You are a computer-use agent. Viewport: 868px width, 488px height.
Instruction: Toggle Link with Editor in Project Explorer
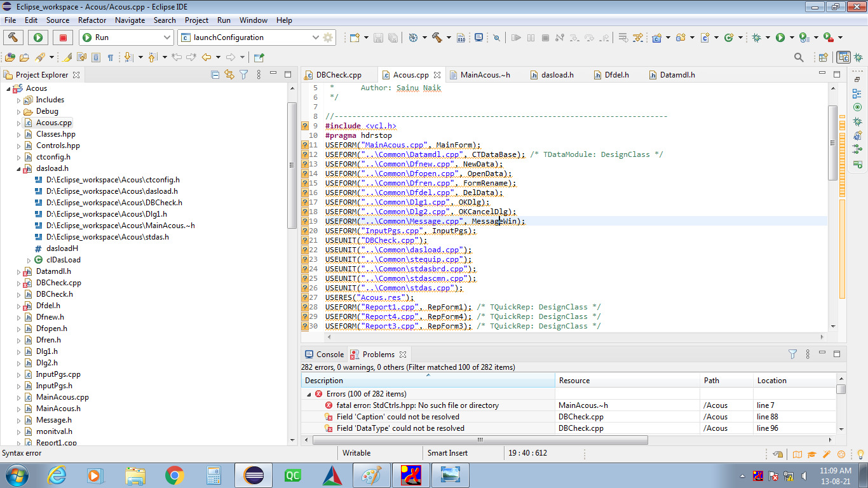[229, 75]
